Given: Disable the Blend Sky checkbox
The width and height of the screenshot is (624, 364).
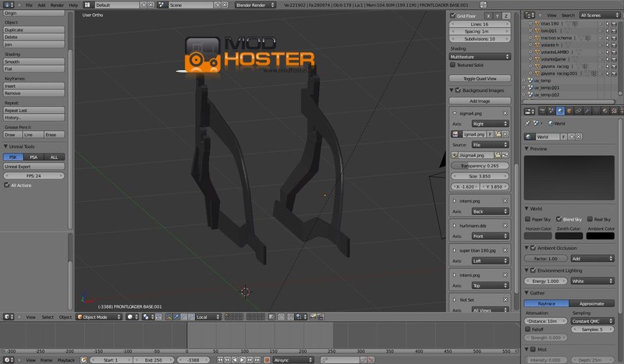Looking at the screenshot, I should click(x=558, y=219).
